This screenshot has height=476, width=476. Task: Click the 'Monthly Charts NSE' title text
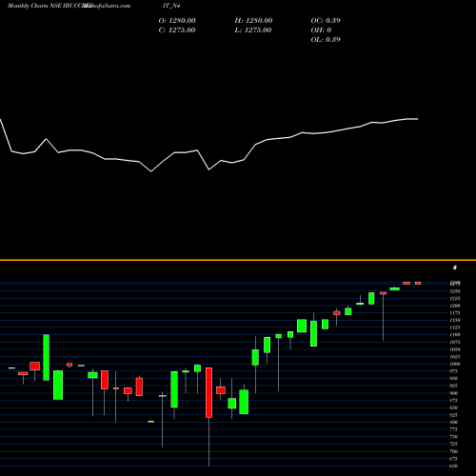34,6
